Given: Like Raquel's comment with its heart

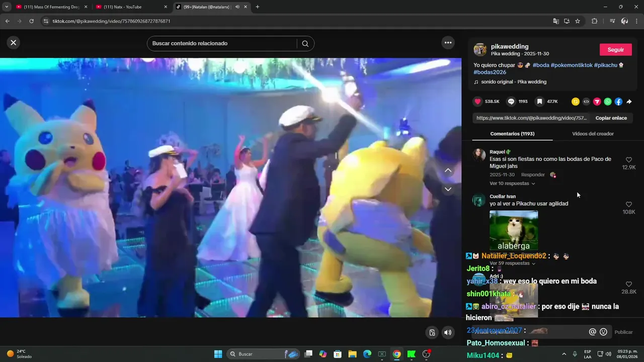Looking at the screenshot, I should (629, 160).
